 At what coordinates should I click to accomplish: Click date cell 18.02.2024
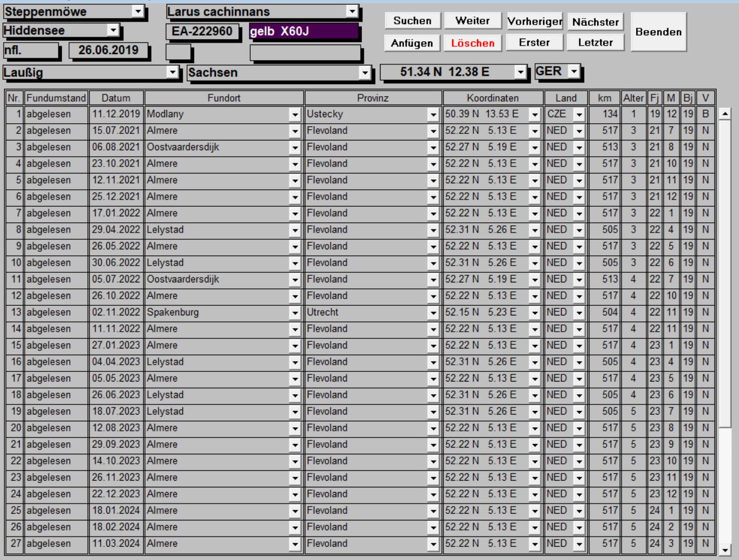pyautogui.click(x=116, y=528)
